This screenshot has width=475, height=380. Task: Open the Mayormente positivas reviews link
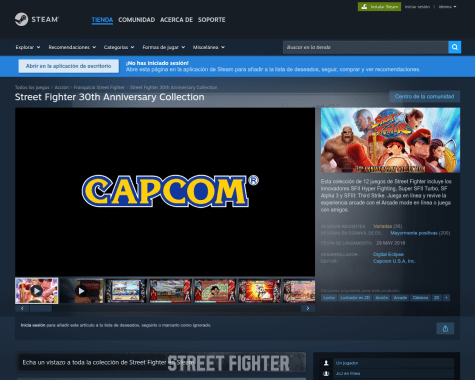coord(414,233)
